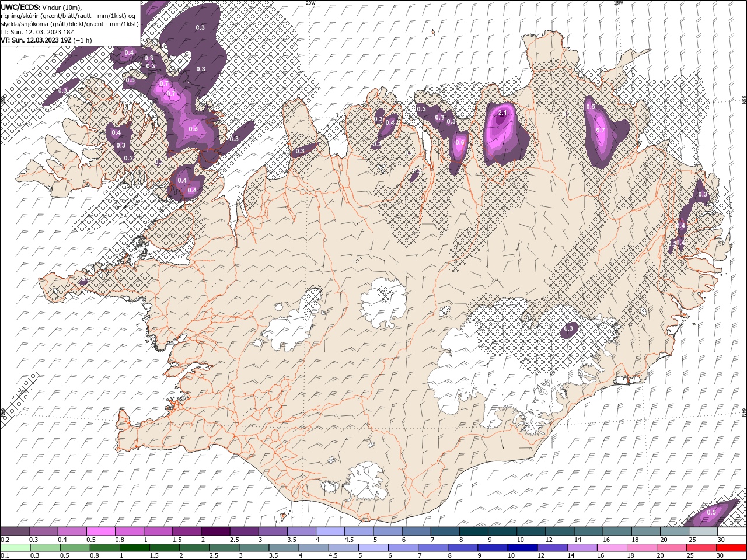This screenshot has width=747, height=560.
Task: Select the 'VT: Sun. 12.03.2023 19Z (+1 h)' line
Action: (x=46, y=40)
